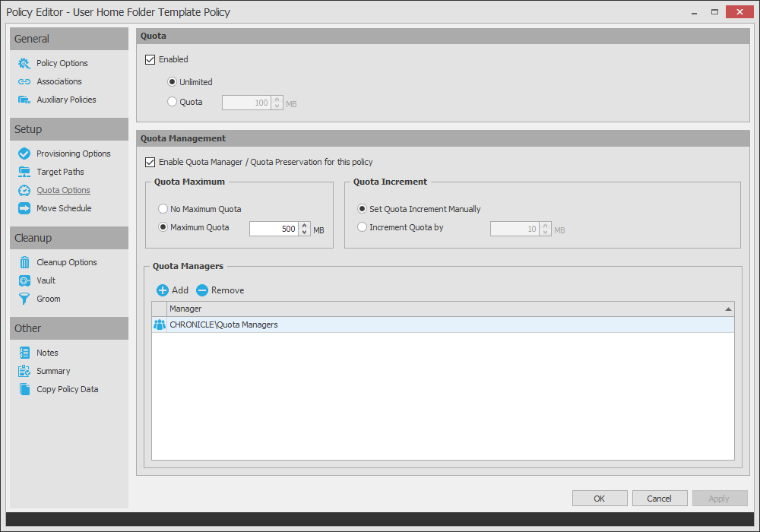Select CHRONICLE\Quota Managers row
This screenshot has height=532, width=760.
coord(443,325)
